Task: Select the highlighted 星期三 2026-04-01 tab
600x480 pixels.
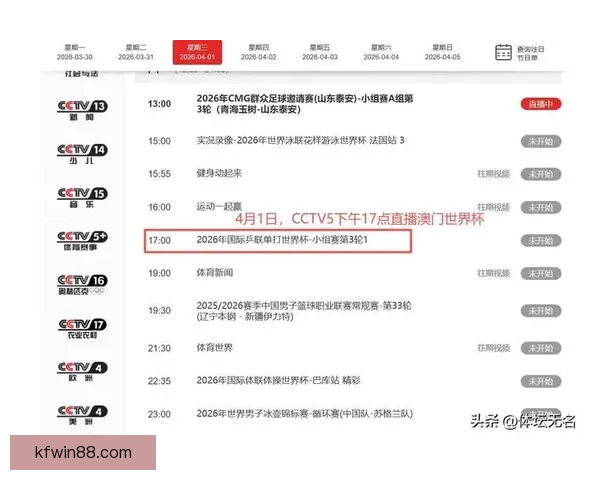Action: tap(197, 52)
